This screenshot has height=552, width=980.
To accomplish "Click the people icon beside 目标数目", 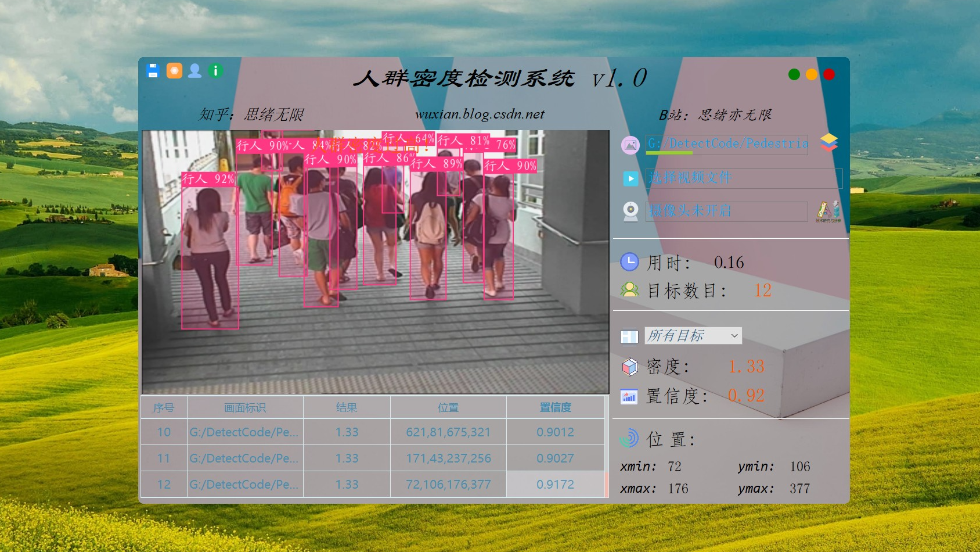I will point(629,290).
